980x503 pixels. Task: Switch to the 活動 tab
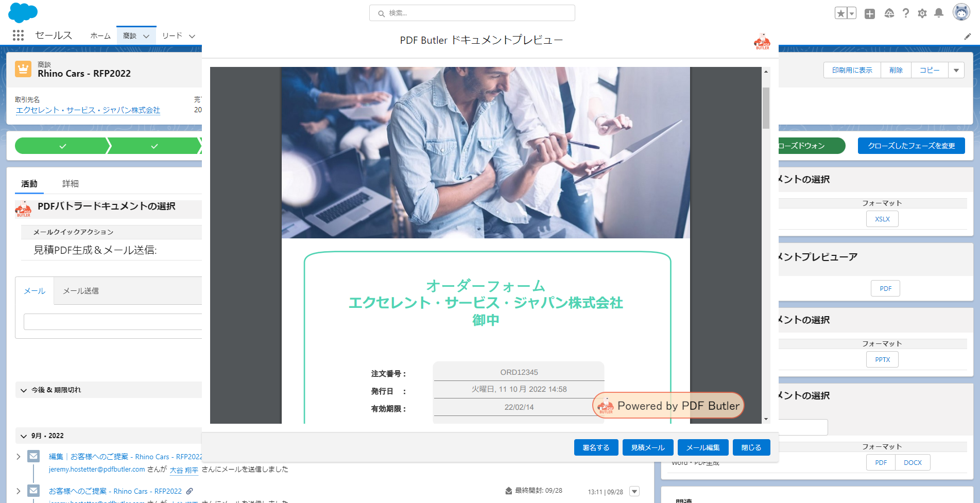(29, 184)
